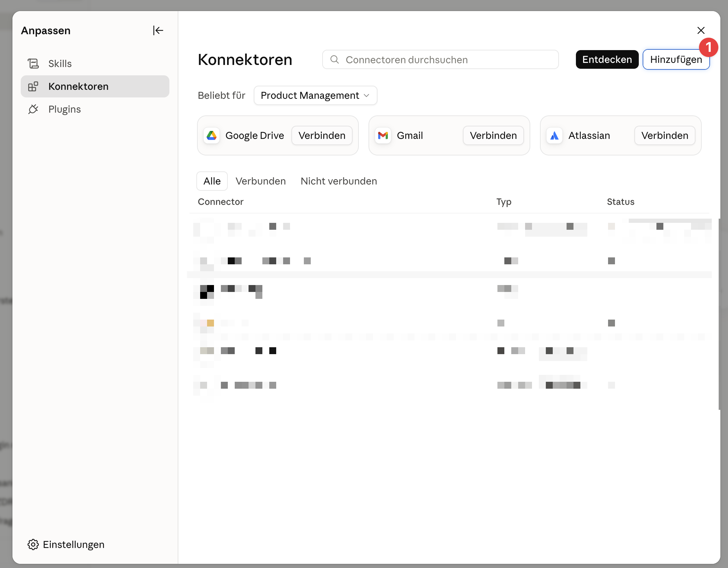This screenshot has width=728, height=568.
Task: Collapse the Anpassen sidebar with arrow icon
Action: [158, 30]
